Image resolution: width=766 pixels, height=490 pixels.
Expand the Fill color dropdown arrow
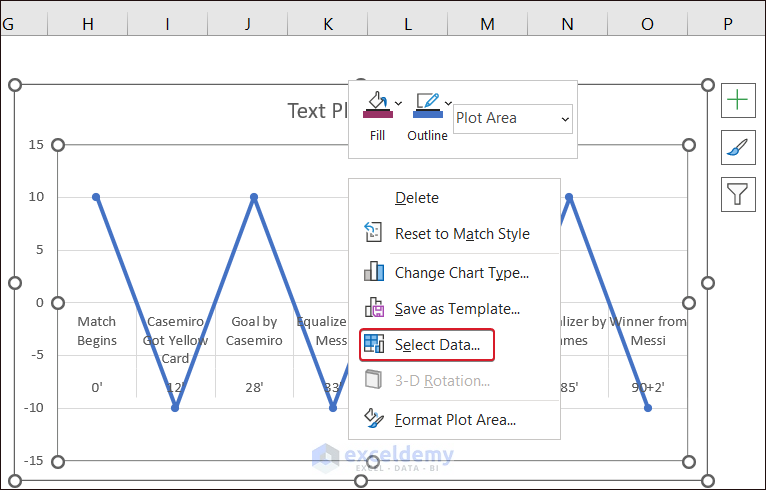click(x=398, y=102)
